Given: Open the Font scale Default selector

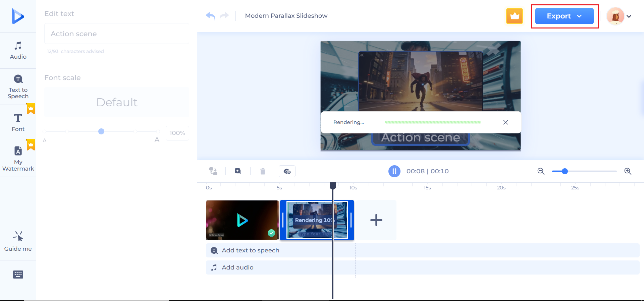Looking at the screenshot, I should pos(117,102).
